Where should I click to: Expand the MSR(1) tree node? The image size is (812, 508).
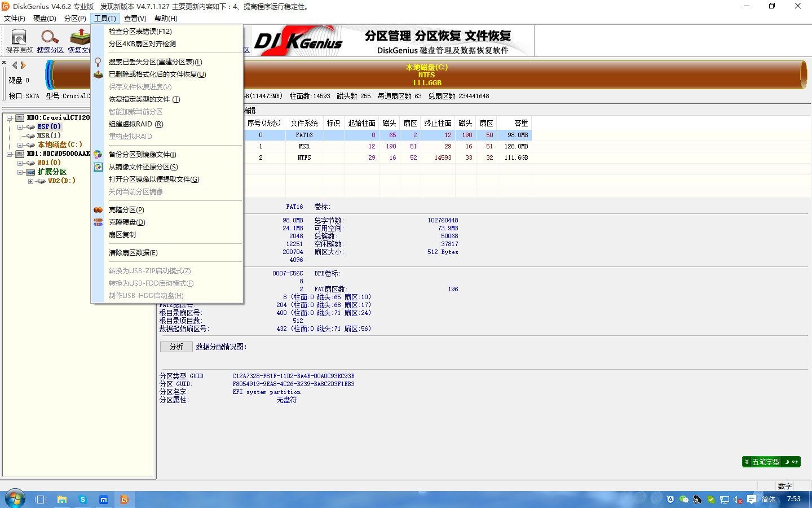[x=20, y=135]
